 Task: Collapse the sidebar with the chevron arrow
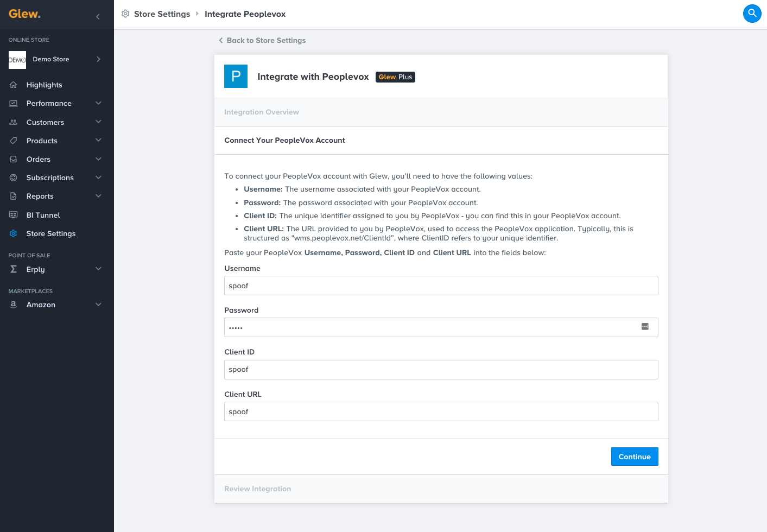point(98,17)
